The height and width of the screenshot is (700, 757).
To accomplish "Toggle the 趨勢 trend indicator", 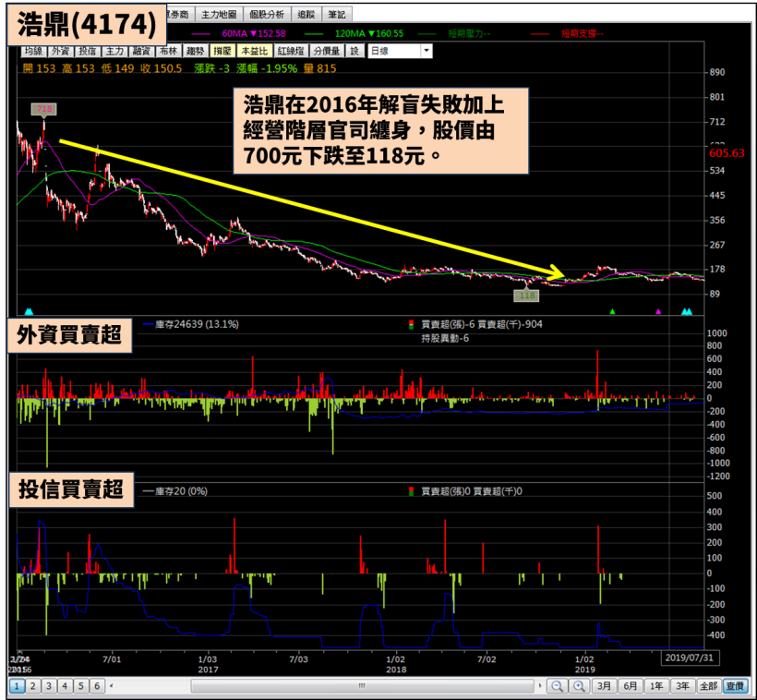I will [x=196, y=51].
